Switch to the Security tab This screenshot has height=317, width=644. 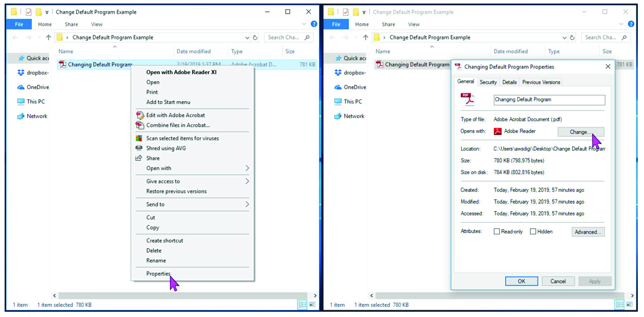coord(488,82)
